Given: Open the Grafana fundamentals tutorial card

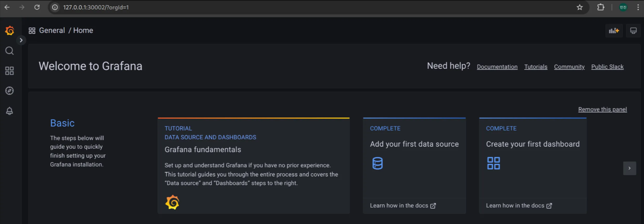Looking at the screenshot, I should point(254,165).
